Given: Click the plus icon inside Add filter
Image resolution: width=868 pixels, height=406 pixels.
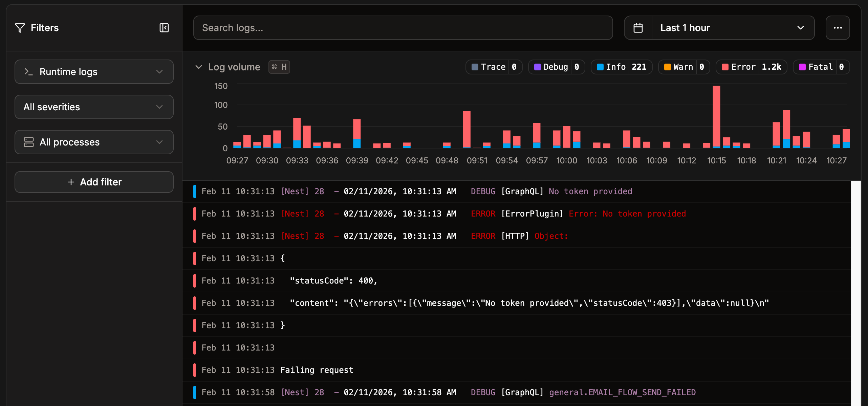Looking at the screenshot, I should [71, 182].
